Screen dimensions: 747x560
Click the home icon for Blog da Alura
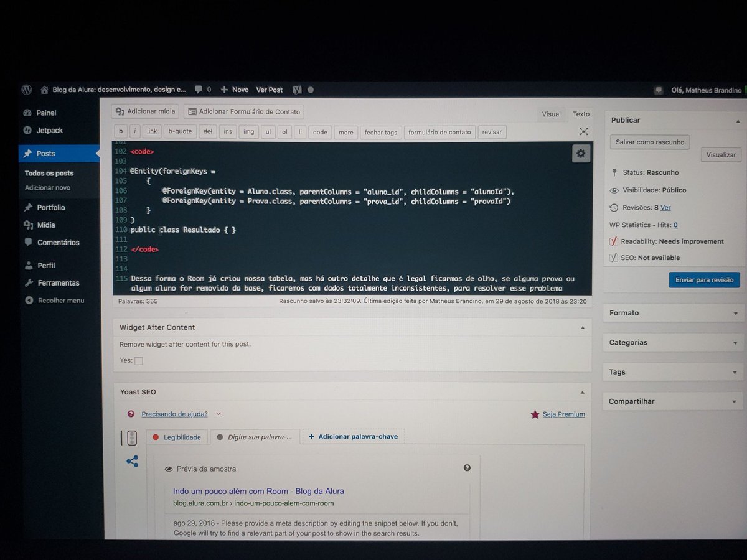[44, 90]
